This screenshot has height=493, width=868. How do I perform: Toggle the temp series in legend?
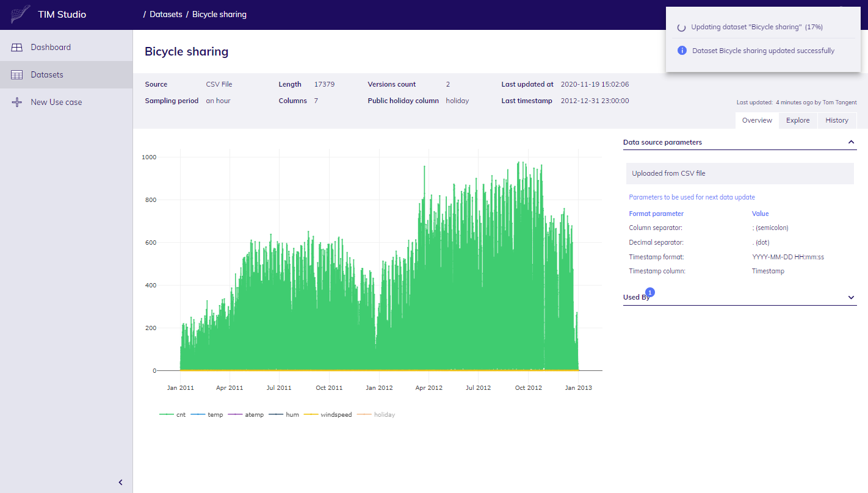click(208, 414)
